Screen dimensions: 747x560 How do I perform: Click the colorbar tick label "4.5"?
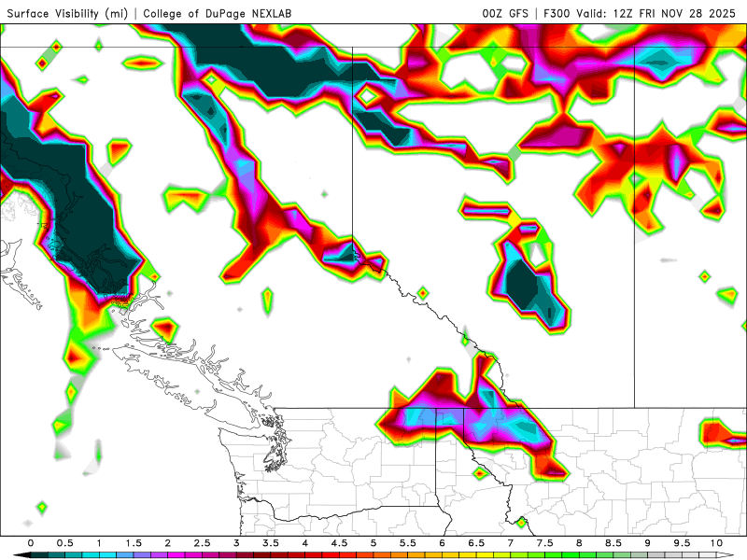tap(339, 543)
